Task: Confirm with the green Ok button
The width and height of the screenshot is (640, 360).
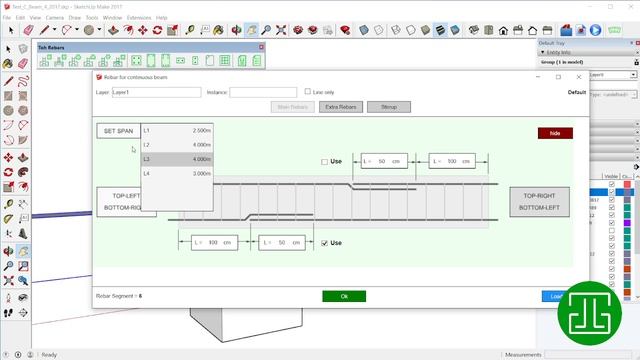Action: pyautogui.click(x=344, y=296)
